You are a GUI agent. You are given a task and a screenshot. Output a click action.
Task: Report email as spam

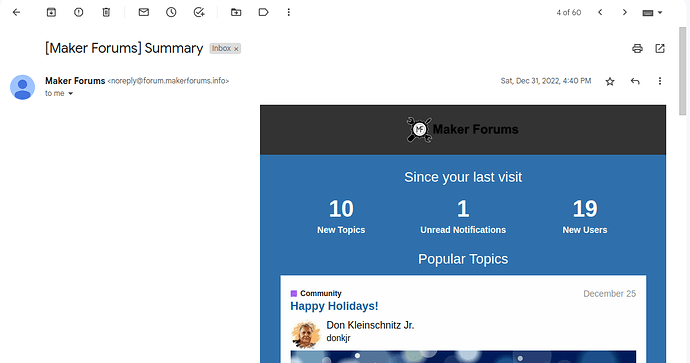78,12
